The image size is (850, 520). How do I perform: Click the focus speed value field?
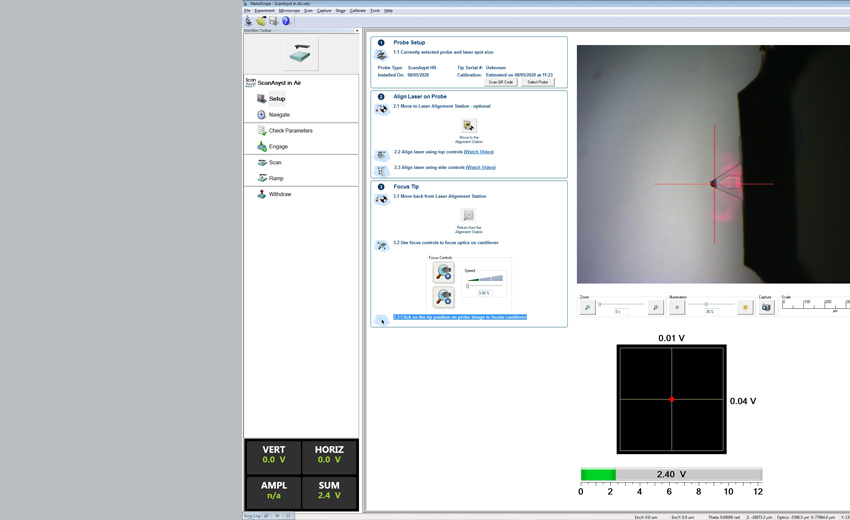coord(484,293)
